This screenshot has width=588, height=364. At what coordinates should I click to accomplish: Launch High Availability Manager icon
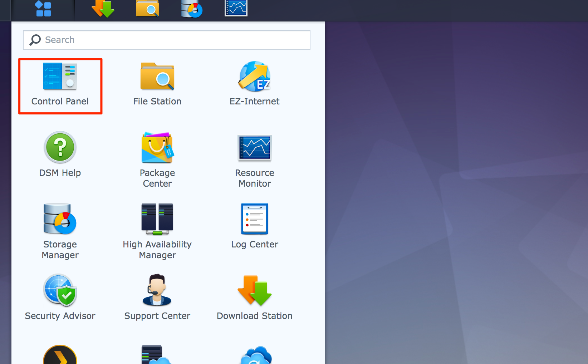157,219
